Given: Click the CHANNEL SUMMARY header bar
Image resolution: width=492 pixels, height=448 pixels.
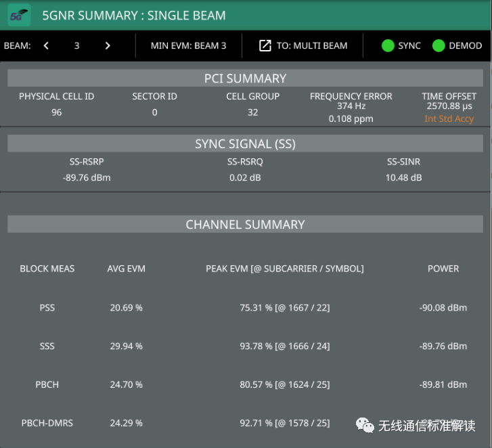Looking at the screenshot, I should tap(245, 225).
